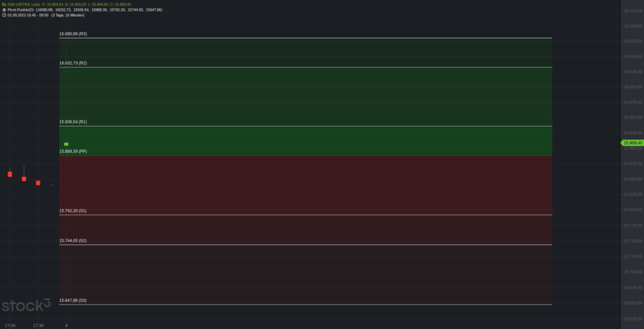Click the small red dash after the last red candle
Viewport: 644px width, 329px height.
click(x=52, y=185)
